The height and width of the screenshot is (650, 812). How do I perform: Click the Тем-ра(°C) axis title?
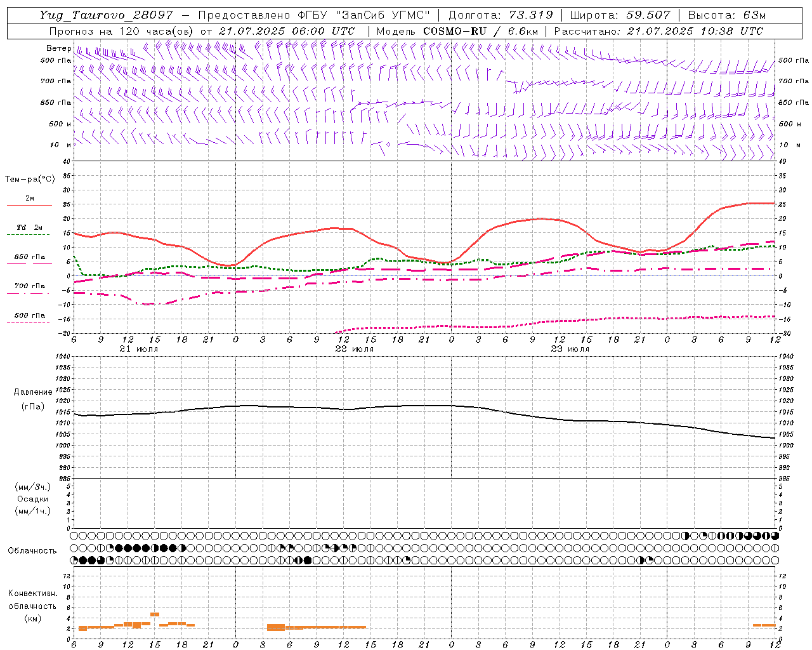point(30,180)
